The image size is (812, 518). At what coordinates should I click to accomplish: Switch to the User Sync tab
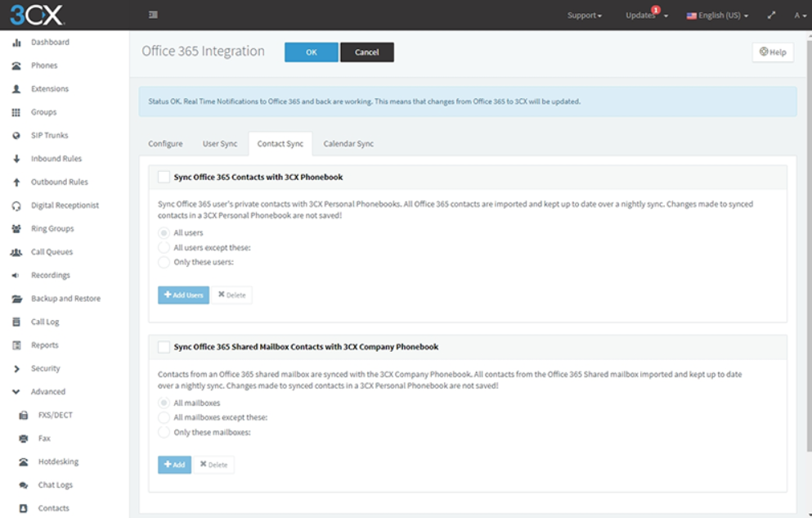point(220,144)
